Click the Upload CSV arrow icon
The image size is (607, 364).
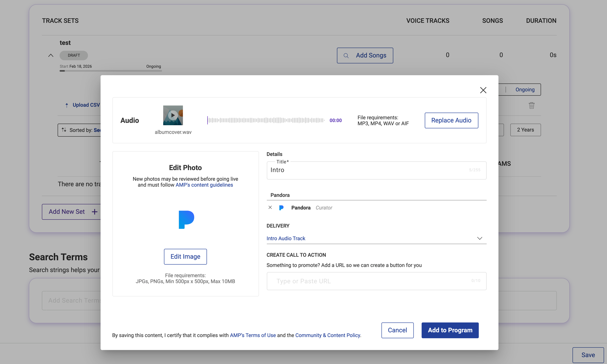(x=67, y=105)
